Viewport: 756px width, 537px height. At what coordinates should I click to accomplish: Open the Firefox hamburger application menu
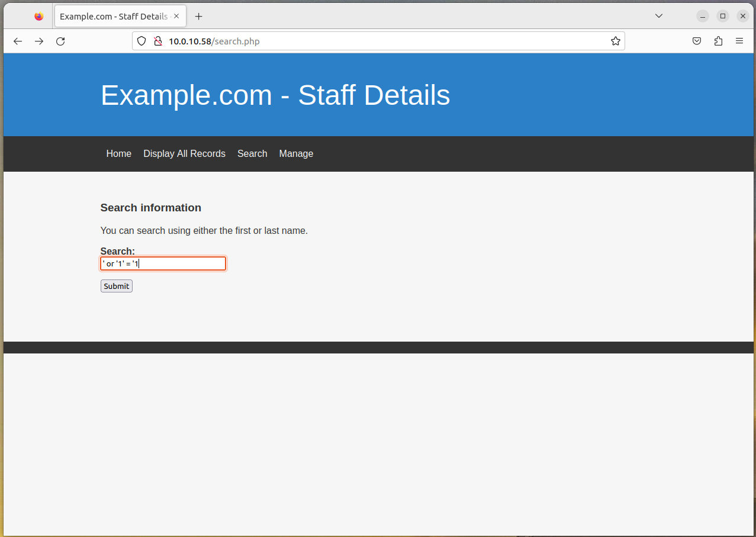(739, 41)
